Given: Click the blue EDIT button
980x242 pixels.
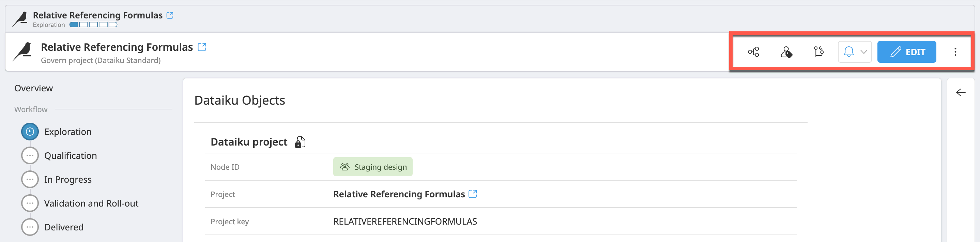Looking at the screenshot, I should pyautogui.click(x=907, y=52).
